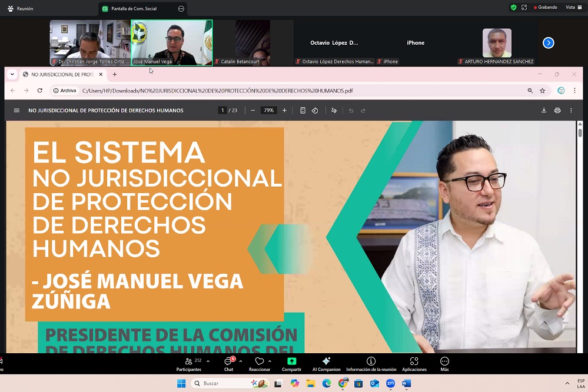
Task: Click the PDF page number field
Action: pos(222,111)
